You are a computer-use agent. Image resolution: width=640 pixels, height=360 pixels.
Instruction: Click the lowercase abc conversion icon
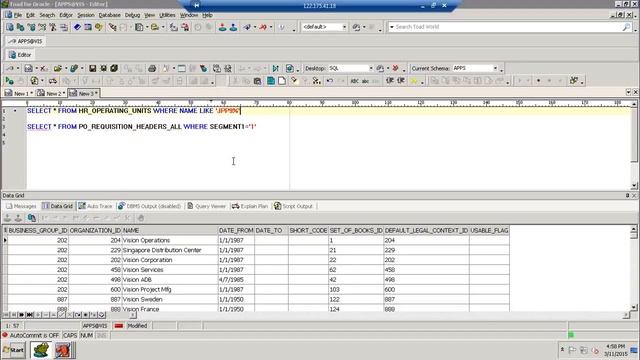365,81
